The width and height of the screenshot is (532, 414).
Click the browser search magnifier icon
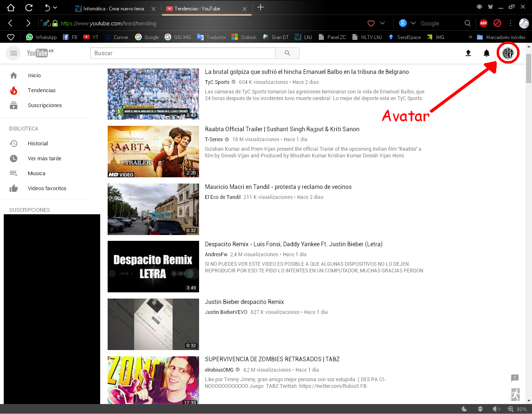pos(468,23)
